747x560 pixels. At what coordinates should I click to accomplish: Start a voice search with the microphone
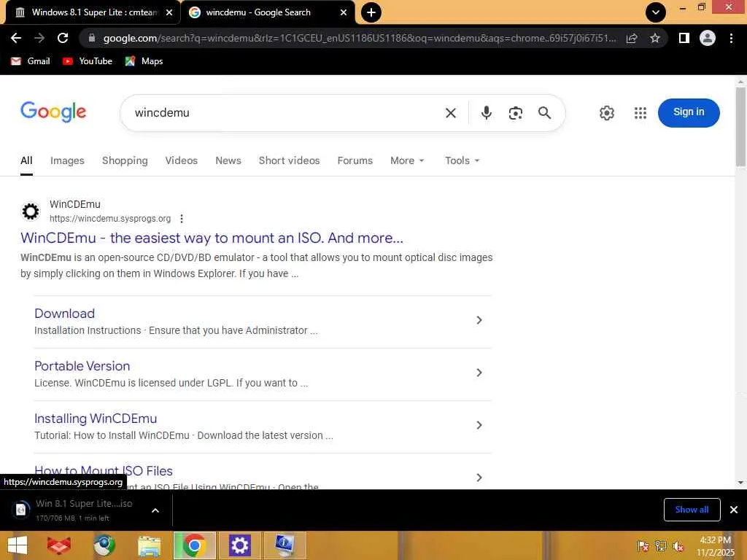pyautogui.click(x=487, y=113)
